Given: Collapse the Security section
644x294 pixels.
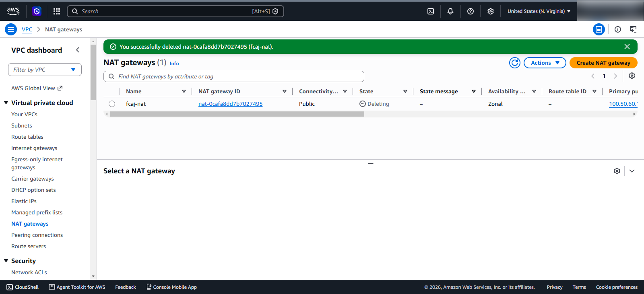Looking at the screenshot, I should [x=6, y=261].
